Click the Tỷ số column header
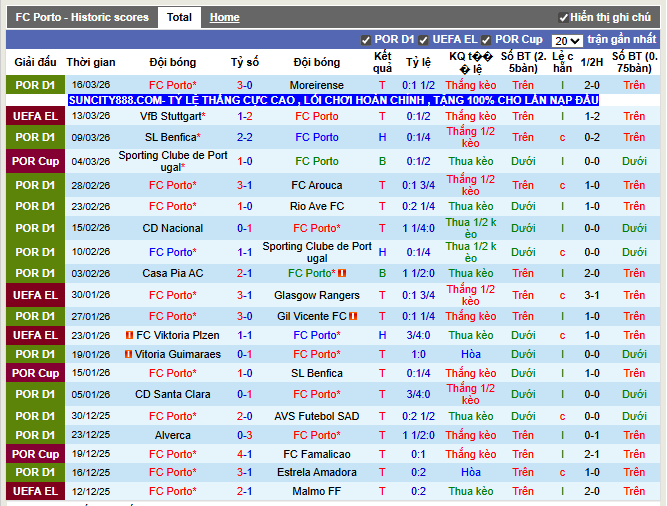 pyautogui.click(x=244, y=62)
